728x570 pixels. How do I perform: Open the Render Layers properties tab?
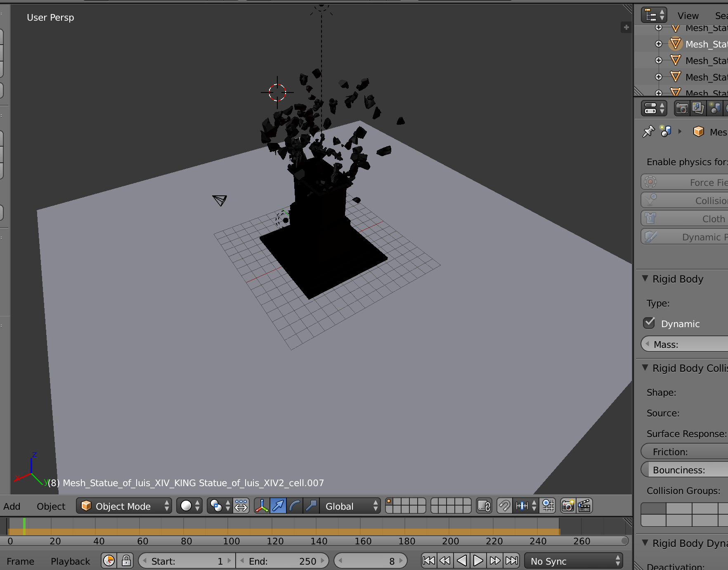[698, 108]
